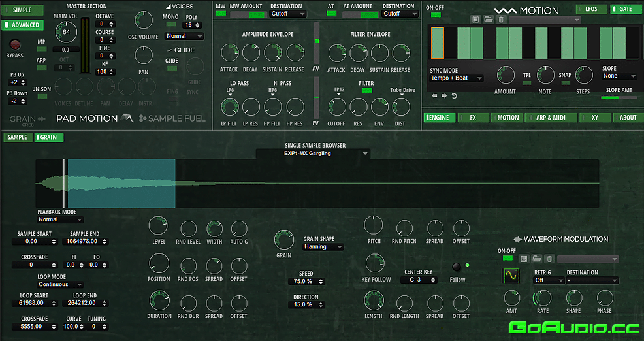Click the Gate button

click(626, 9)
